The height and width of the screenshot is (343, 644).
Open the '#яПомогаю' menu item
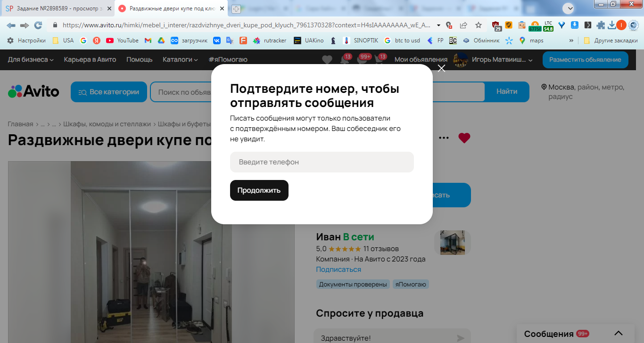pos(228,59)
